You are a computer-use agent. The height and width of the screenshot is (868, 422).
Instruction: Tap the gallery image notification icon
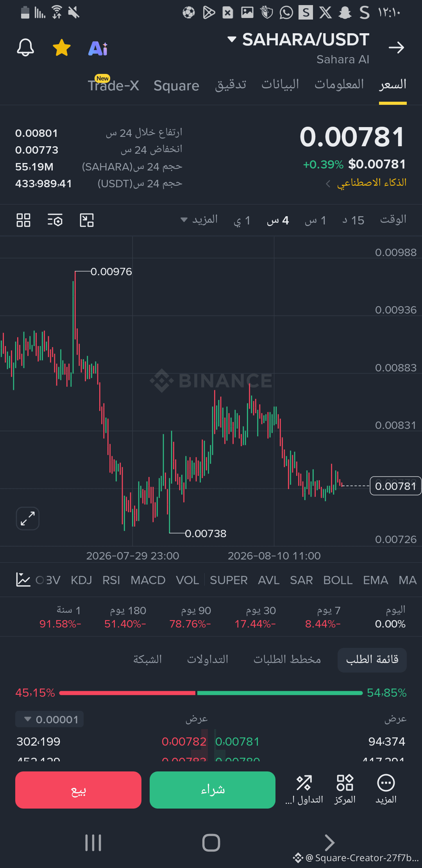pyautogui.click(x=247, y=13)
